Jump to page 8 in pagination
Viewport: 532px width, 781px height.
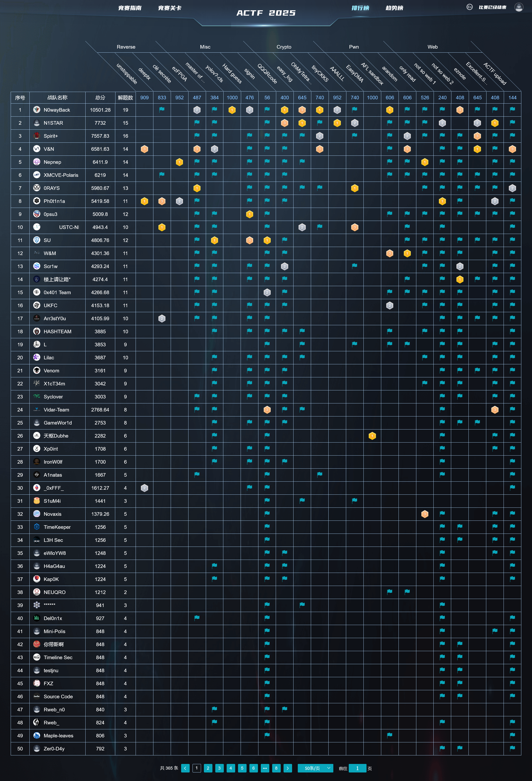276,768
